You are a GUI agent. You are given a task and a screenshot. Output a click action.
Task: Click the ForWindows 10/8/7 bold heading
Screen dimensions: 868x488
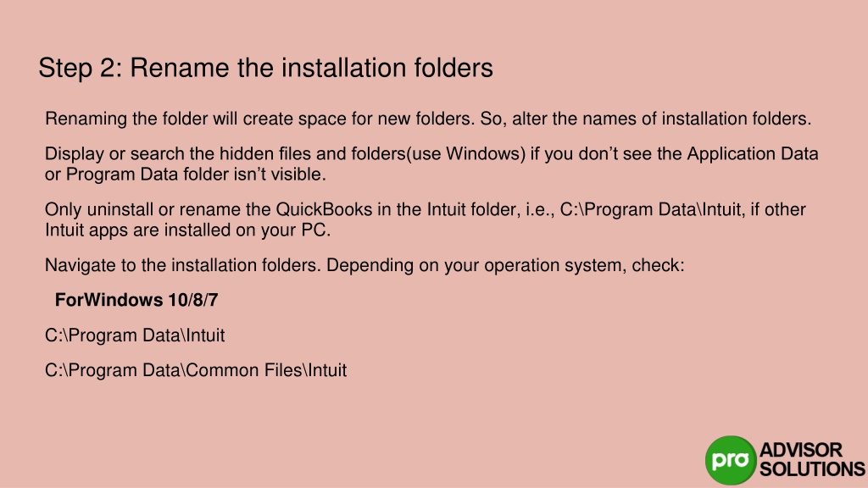(x=136, y=300)
